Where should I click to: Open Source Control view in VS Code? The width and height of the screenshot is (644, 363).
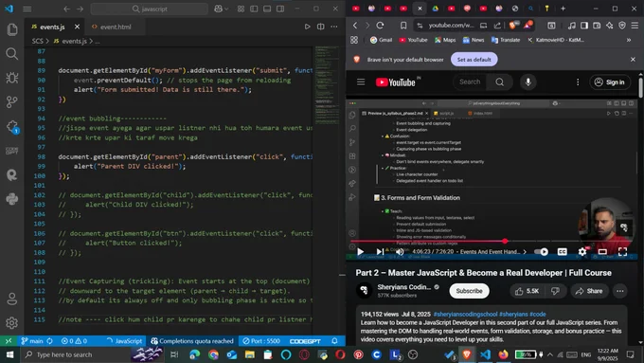point(12,101)
